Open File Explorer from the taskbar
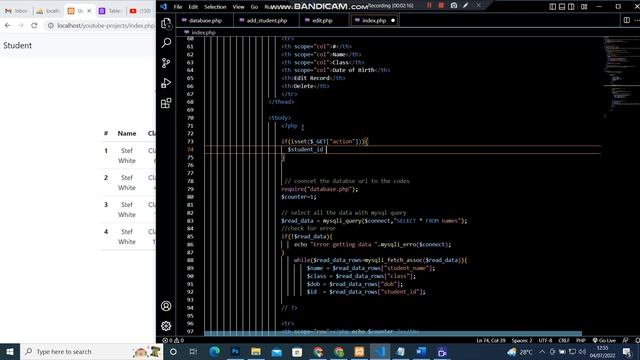Screen dimensions: 640x360 (256, 351)
